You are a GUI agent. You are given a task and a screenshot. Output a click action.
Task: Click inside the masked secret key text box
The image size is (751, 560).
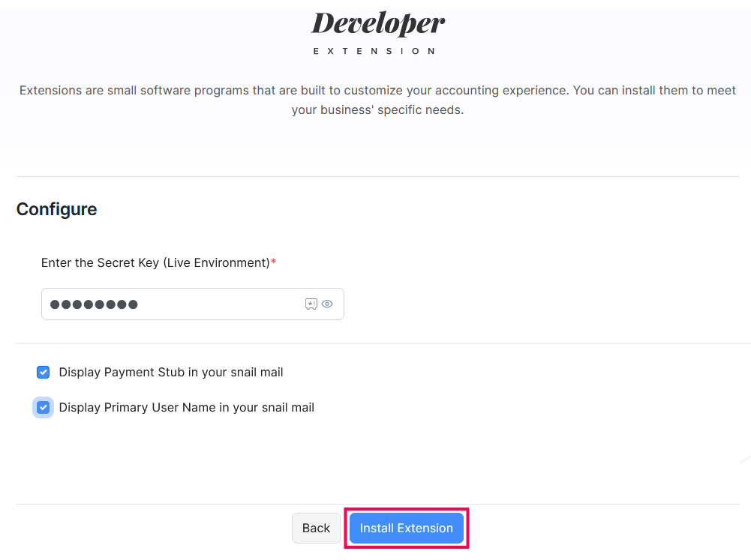[173, 304]
